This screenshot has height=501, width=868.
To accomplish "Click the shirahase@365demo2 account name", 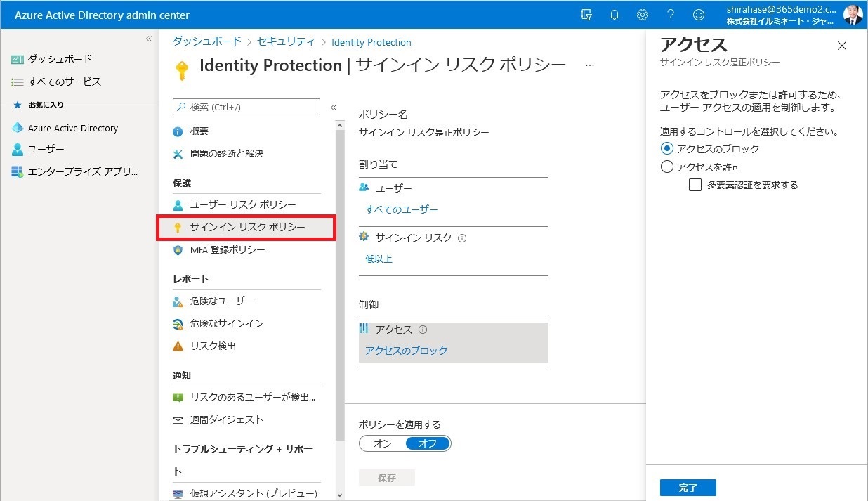I will [x=782, y=10].
